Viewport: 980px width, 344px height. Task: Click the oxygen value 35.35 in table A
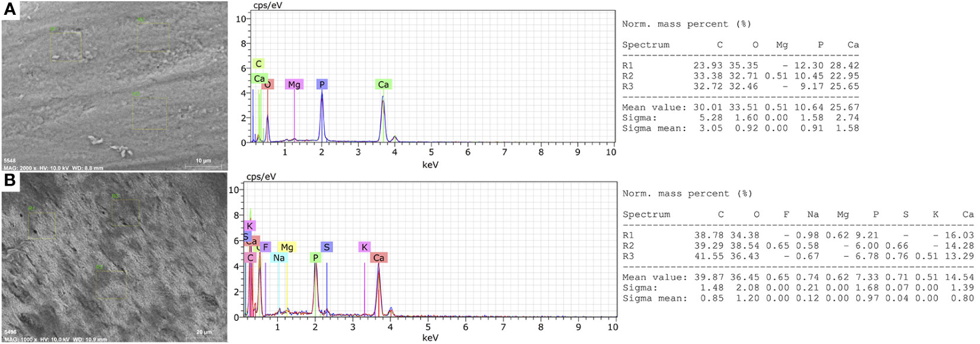(x=744, y=65)
